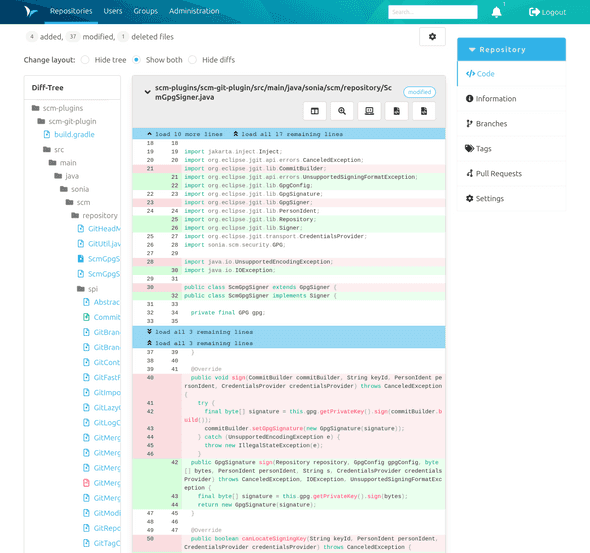This screenshot has width=590, height=553.
Task: Open the GitCont file in the tree
Action: coord(101,362)
